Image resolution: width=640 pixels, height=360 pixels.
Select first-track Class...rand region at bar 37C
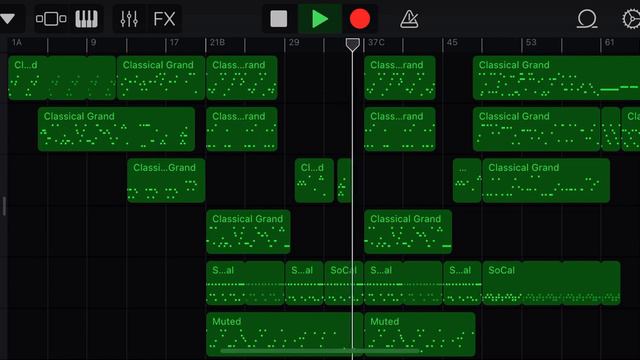click(x=400, y=78)
